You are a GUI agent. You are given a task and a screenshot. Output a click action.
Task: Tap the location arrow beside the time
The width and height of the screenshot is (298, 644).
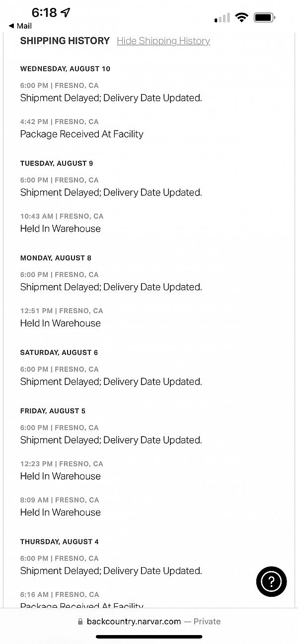tap(65, 13)
